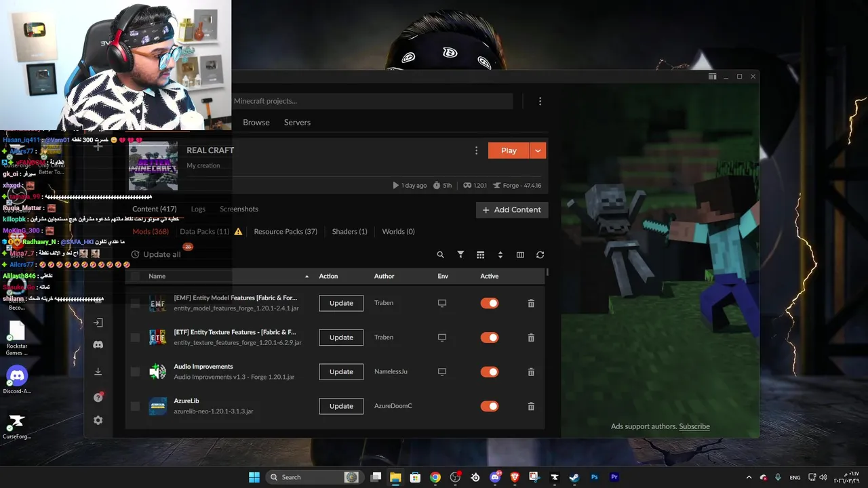This screenshot has height=488, width=868.
Task: Check the box for AzureLib
Action: (x=135, y=406)
